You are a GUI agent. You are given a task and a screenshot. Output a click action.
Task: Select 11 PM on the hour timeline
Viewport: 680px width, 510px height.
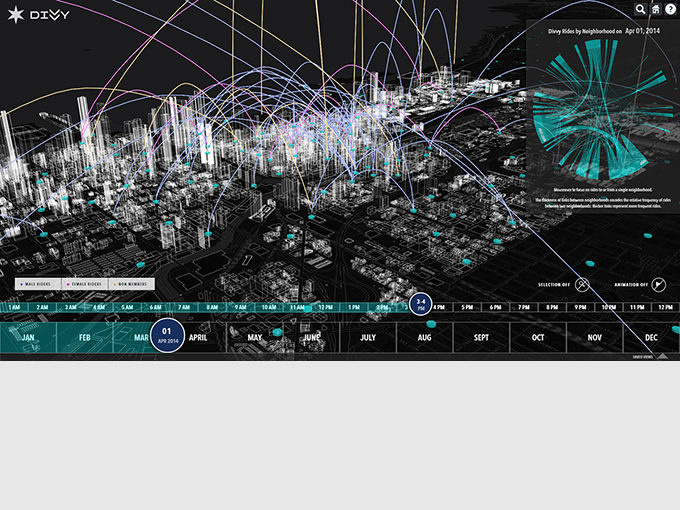click(x=637, y=307)
